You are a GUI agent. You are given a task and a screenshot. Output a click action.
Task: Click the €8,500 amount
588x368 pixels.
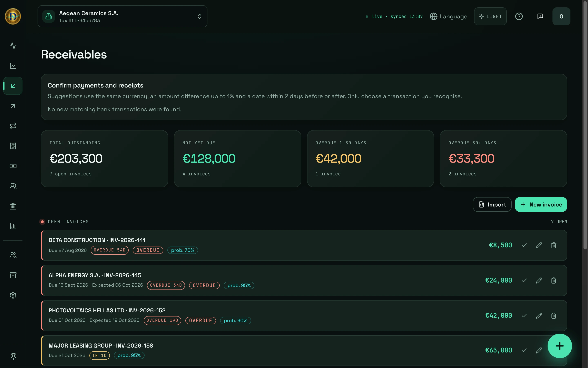[x=500, y=245]
